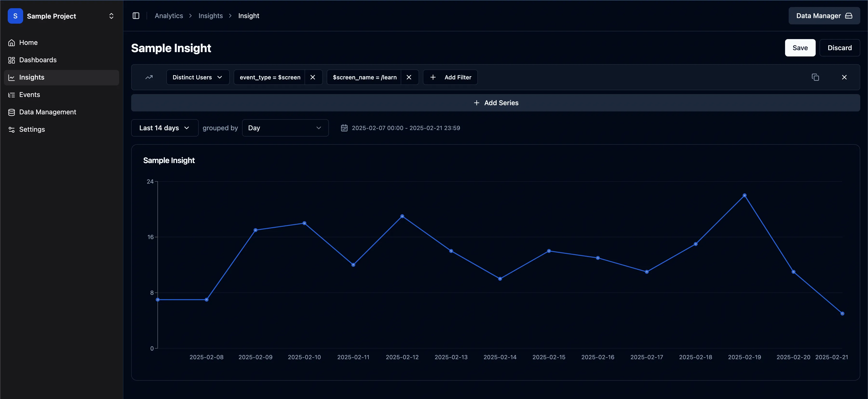Click Add Filter
The height and width of the screenshot is (399, 868).
[x=450, y=77]
